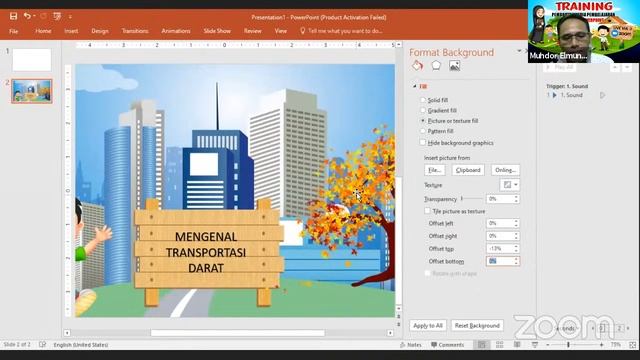
Task: Zoom in with the plus icon
Action: coord(601,345)
